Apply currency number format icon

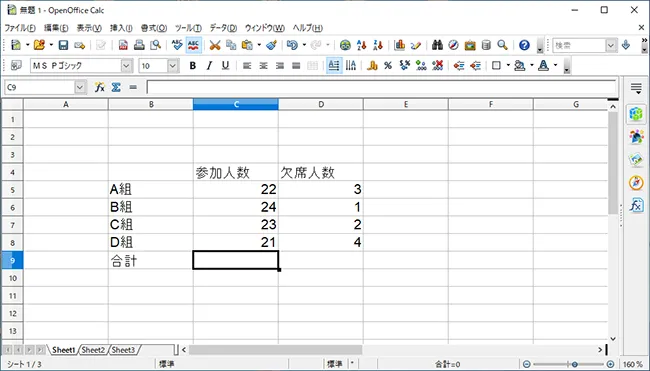click(372, 65)
